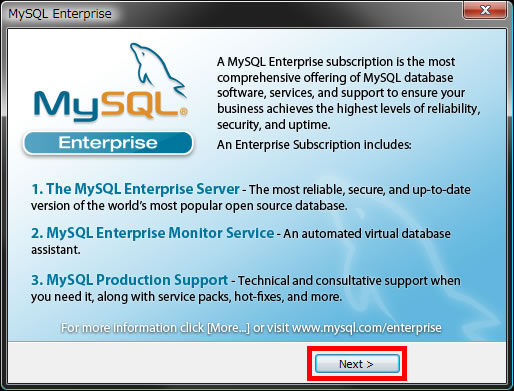Select 'MySQL Enterprise Monitor Service' heading
Image resolution: width=514 pixels, height=391 pixels.
160,233
